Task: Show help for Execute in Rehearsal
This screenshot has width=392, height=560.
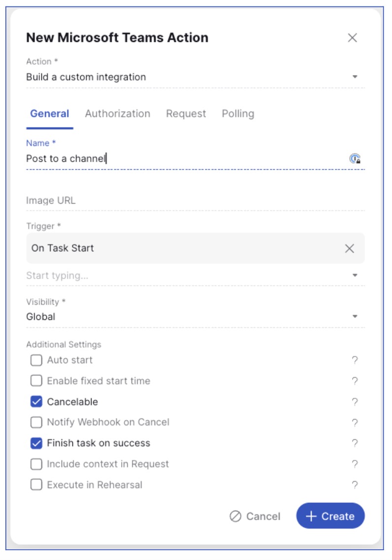Action: pyautogui.click(x=355, y=485)
